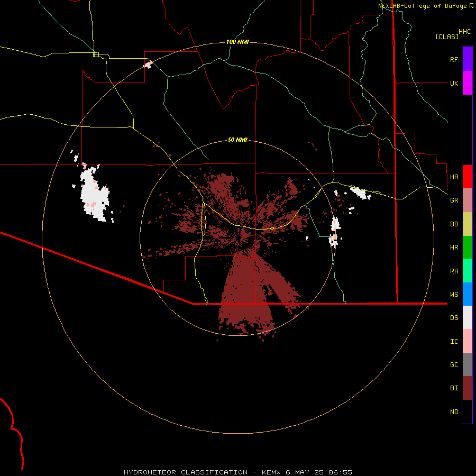Click the RF legend label
The image size is (476, 476).
click(454, 59)
